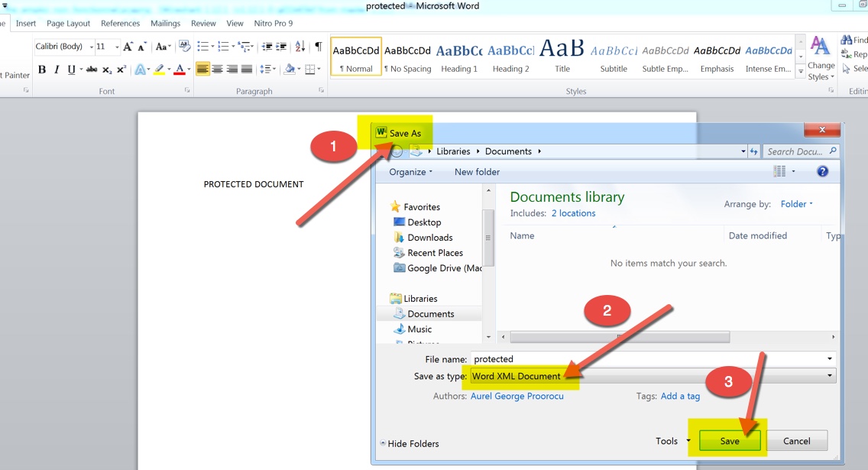The image size is (868, 470).
Task: Apply paragraph shading color
Action: pos(289,70)
